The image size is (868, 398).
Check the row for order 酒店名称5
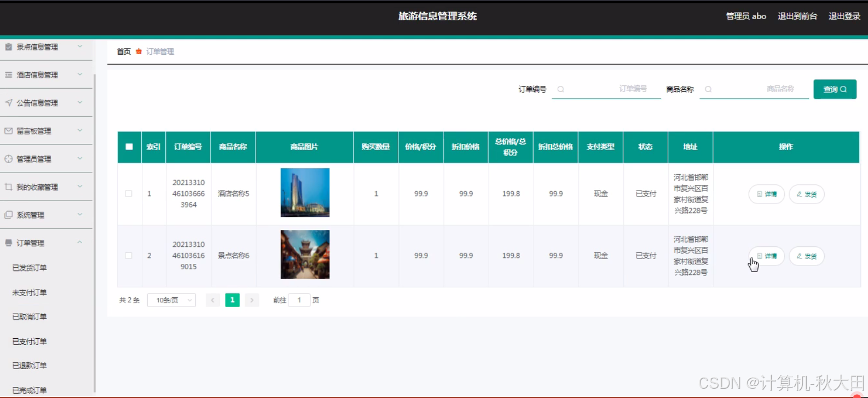coord(129,194)
